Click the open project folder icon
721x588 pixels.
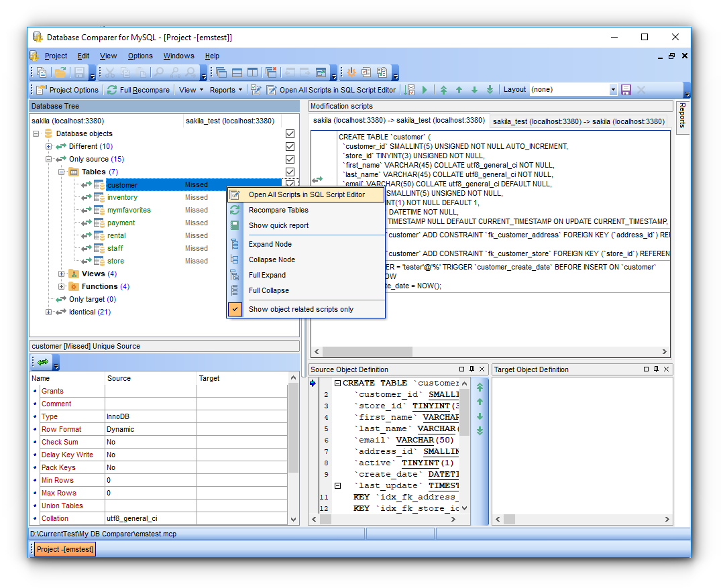pos(60,72)
